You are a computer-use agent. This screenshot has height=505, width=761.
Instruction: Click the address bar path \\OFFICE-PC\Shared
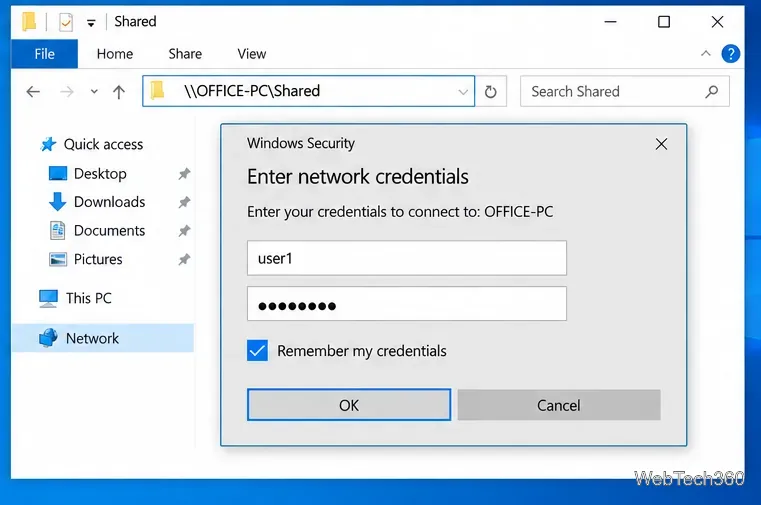coord(252,91)
